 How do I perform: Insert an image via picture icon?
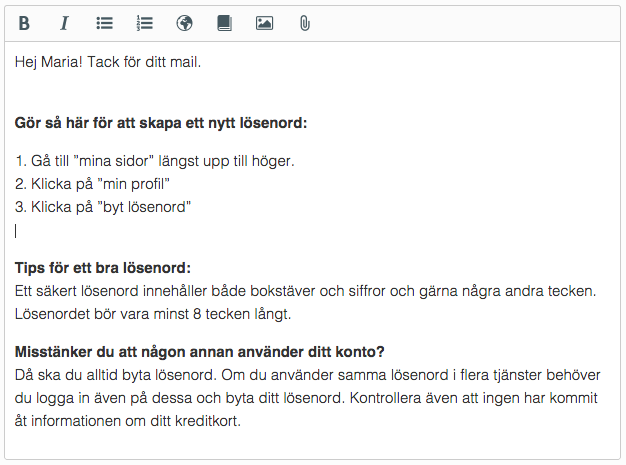[264, 23]
